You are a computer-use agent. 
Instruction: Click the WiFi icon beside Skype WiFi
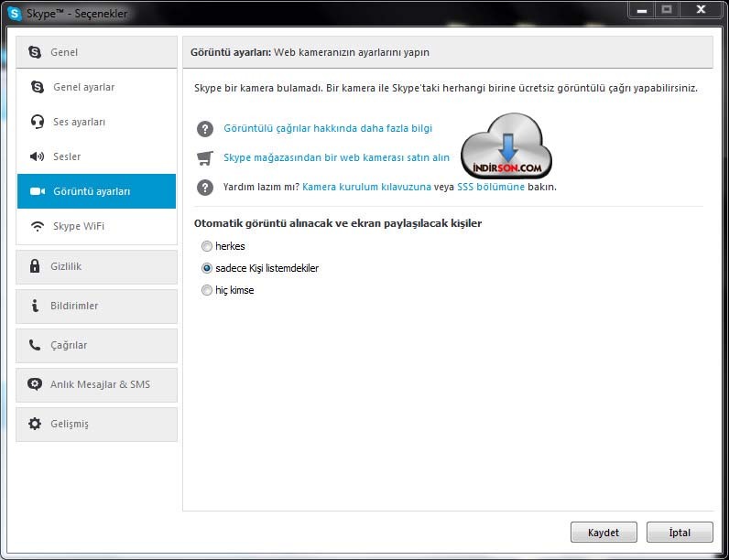coord(38,226)
